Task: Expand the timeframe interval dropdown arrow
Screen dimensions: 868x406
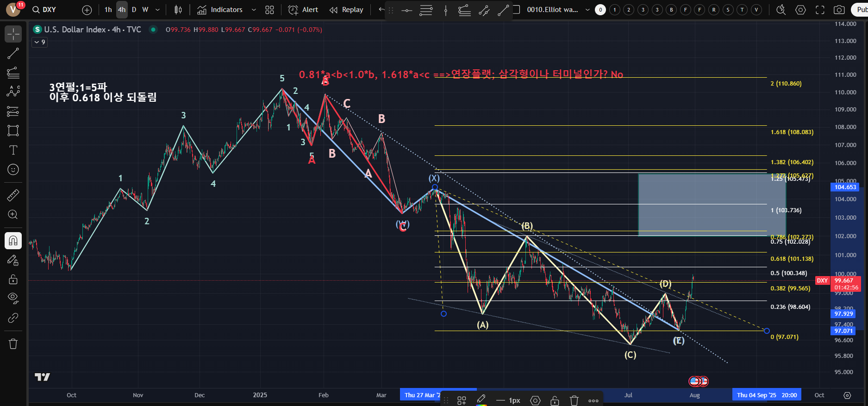Action: [x=157, y=10]
